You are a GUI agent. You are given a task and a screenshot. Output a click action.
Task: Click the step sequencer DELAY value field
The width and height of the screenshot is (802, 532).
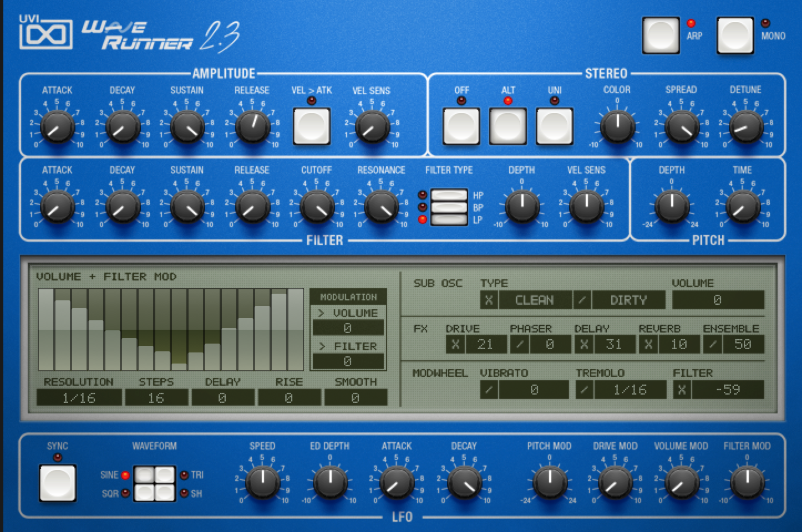pos(222,397)
